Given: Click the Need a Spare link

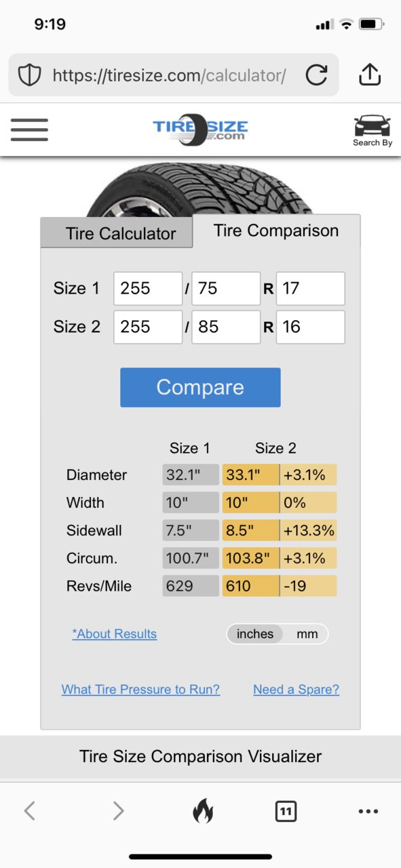Looking at the screenshot, I should coord(296,690).
